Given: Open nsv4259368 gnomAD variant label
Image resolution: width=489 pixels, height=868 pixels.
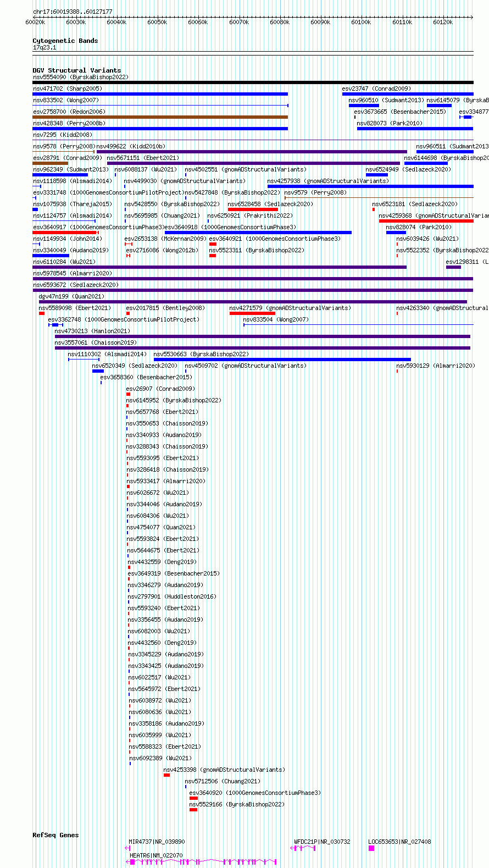Looking at the screenshot, I should 434,215.
